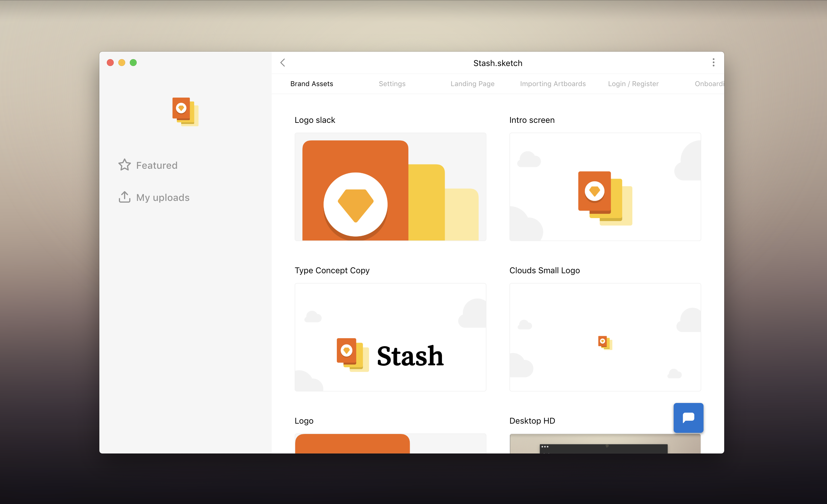Open the Logo artboard thumbnail
The image size is (827, 504).
pos(390,443)
